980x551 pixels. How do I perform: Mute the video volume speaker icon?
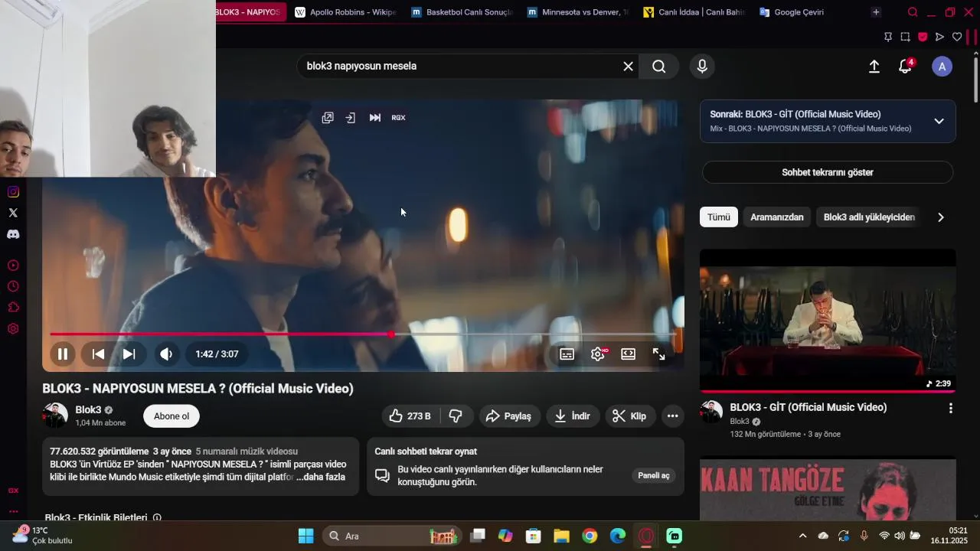tap(166, 354)
